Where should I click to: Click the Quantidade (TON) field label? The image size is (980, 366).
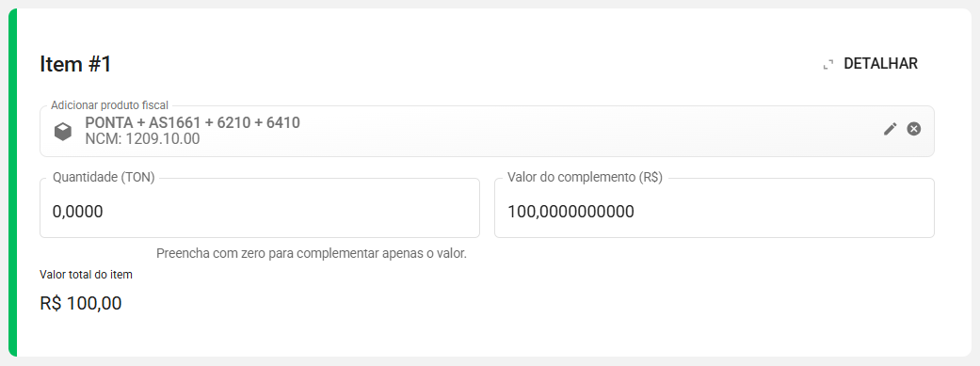point(104,177)
